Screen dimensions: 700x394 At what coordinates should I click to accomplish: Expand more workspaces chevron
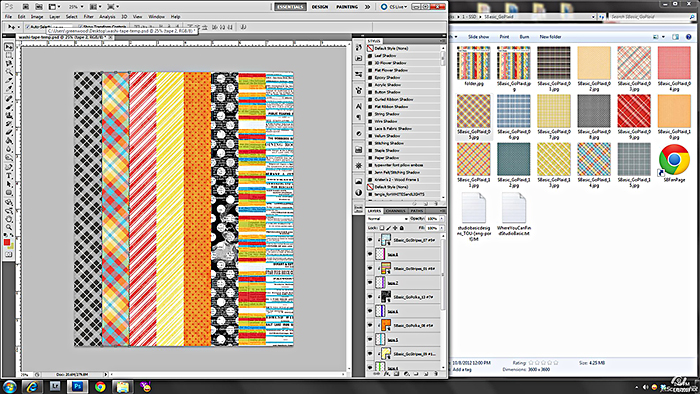[x=367, y=7]
